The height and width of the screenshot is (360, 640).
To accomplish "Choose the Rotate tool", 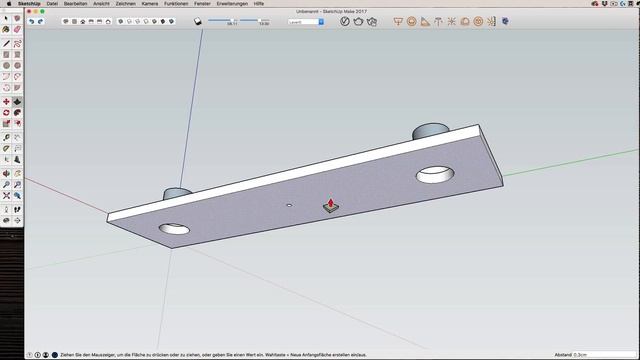I will pyautogui.click(x=6, y=113).
